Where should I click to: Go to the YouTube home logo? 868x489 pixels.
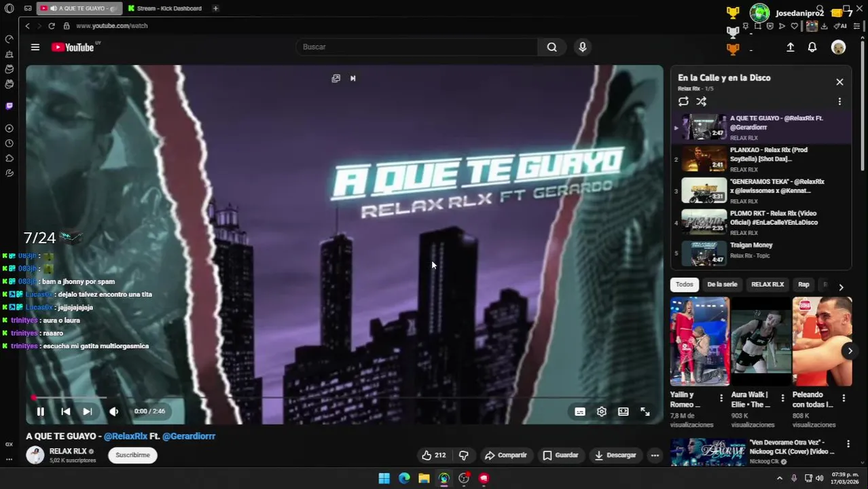click(x=73, y=47)
